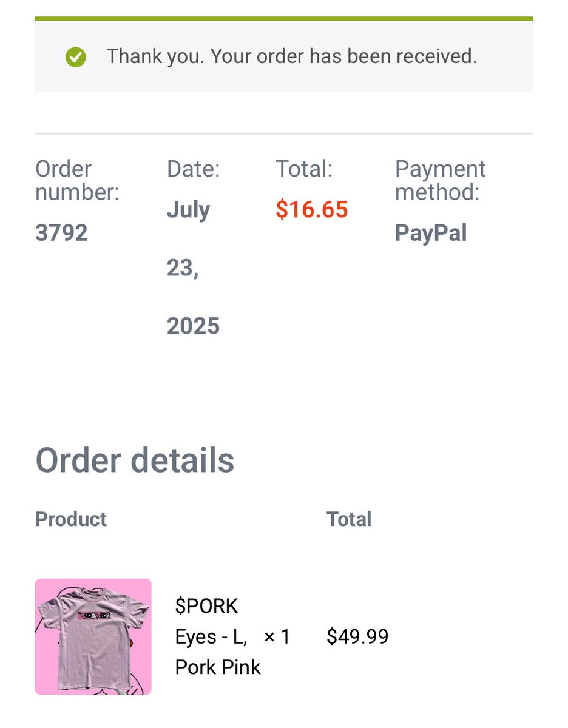Viewport: 568px width, 728px height.
Task: Click the Product column header
Action: [x=71, y=519]
